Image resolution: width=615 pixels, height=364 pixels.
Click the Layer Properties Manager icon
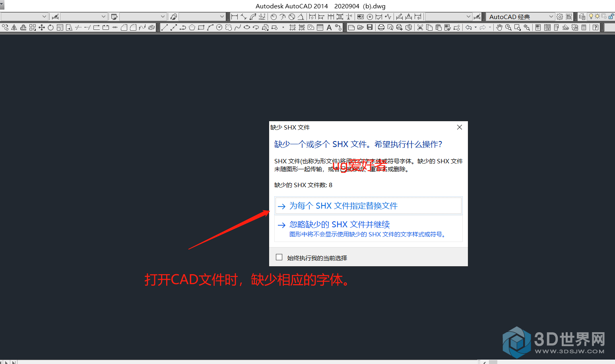point(582,17)
